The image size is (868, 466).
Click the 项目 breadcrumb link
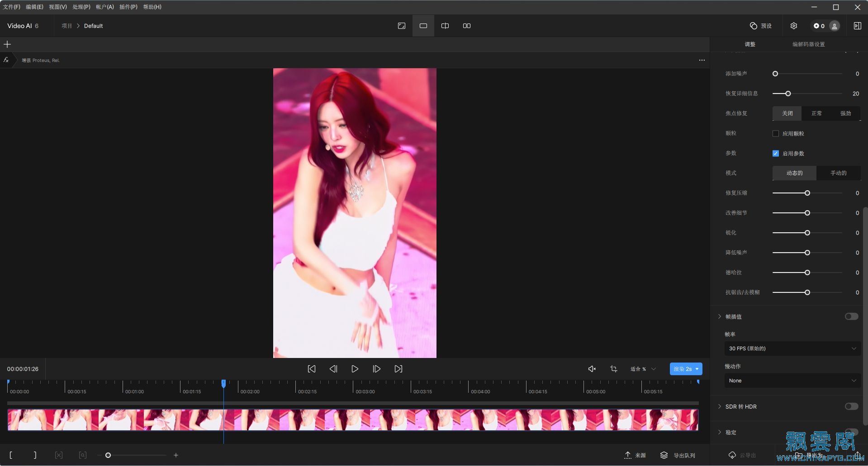[67, 26]
